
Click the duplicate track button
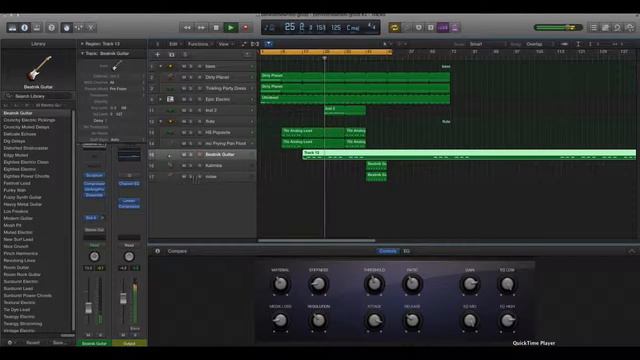click(172, 55)
